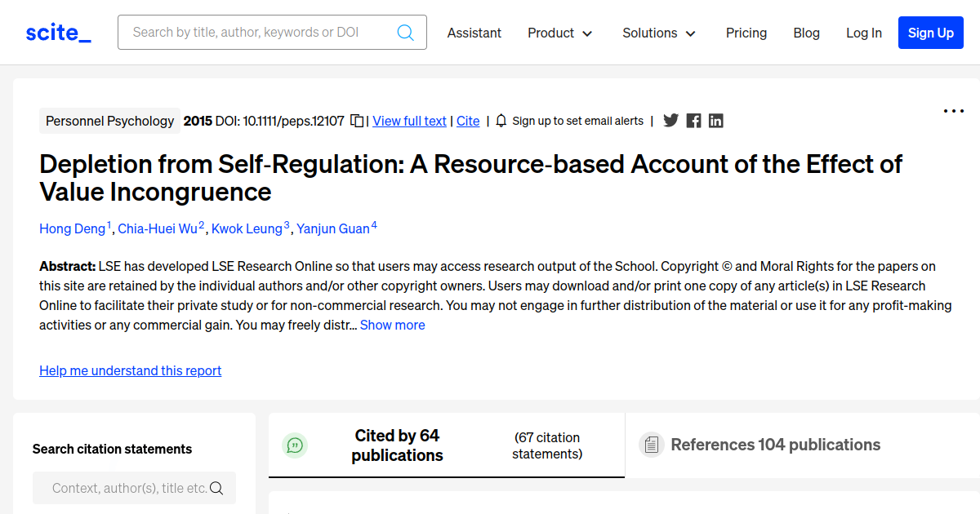Expand the Solutions dropdown menu
Screen dimensions: 980x514
pos(659,33)
